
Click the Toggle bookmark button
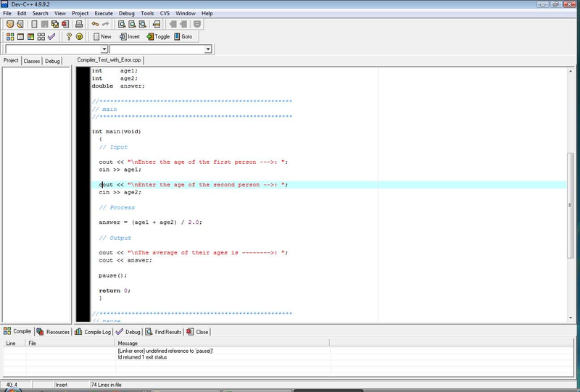158,37
